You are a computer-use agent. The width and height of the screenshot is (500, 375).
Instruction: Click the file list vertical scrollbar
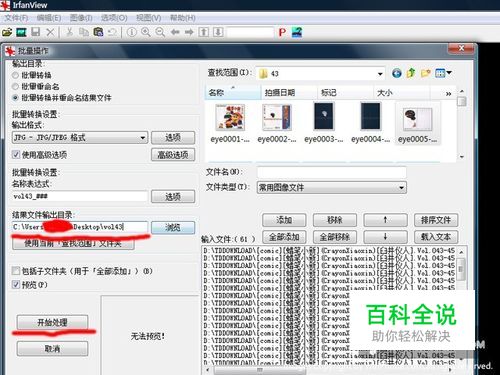(462, 124)
